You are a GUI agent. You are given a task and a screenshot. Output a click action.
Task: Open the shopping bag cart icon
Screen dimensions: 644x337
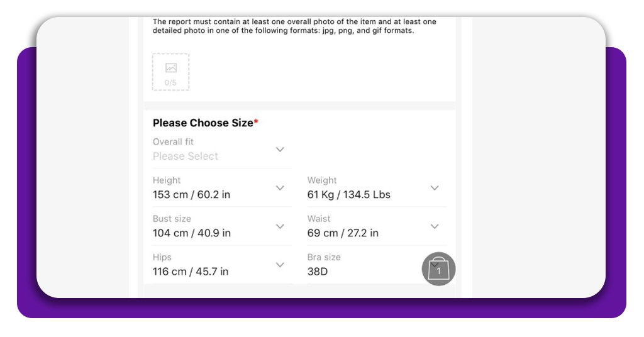pos(438,269)
